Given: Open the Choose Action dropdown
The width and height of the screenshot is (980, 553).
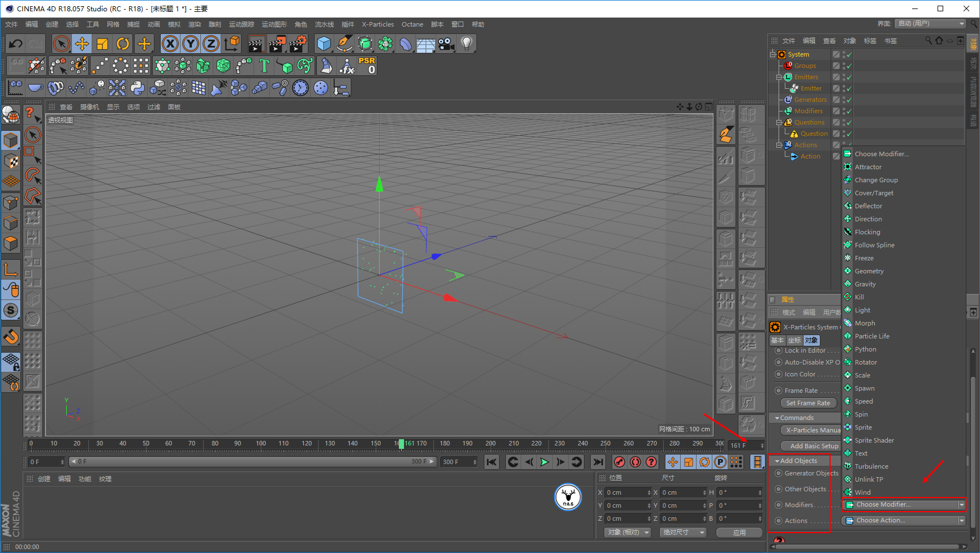Looking at the screenshot, I should pyautogui.click(x=904, y=520).
